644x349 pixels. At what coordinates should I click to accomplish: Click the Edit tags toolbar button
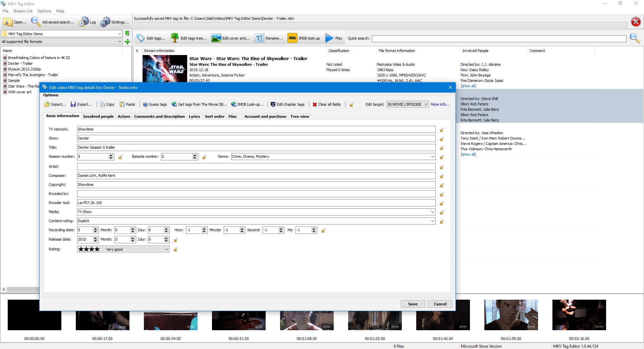tap(151, 38)
